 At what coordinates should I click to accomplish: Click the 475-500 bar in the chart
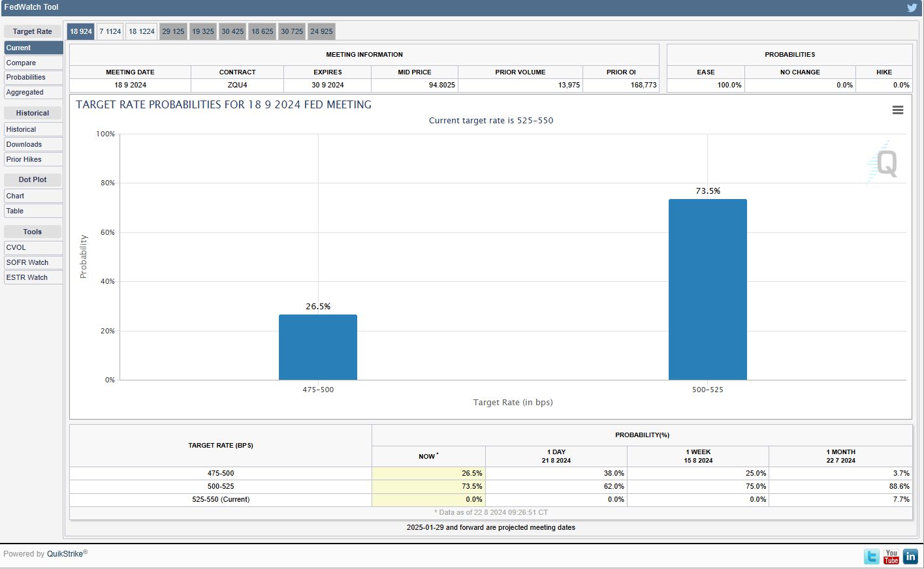click(x=318, y=347)
